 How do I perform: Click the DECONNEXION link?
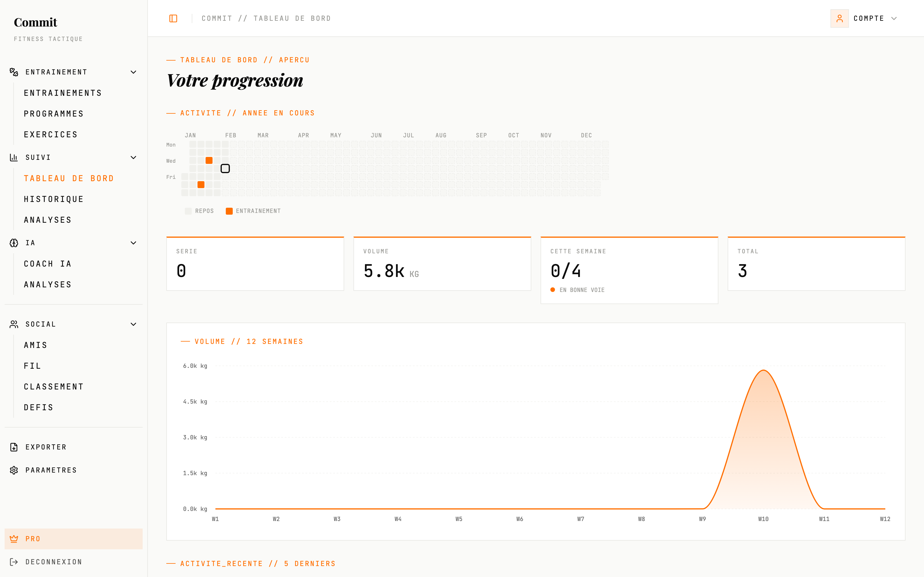(x=53, y=561)
